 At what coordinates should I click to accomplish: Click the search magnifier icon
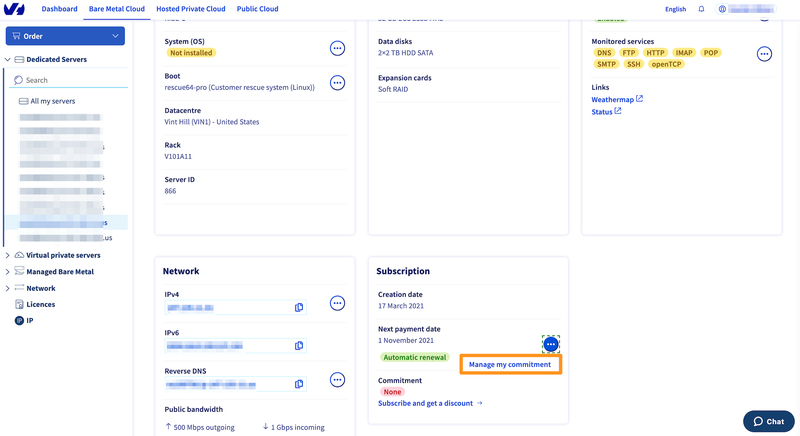tap(18, 80)
